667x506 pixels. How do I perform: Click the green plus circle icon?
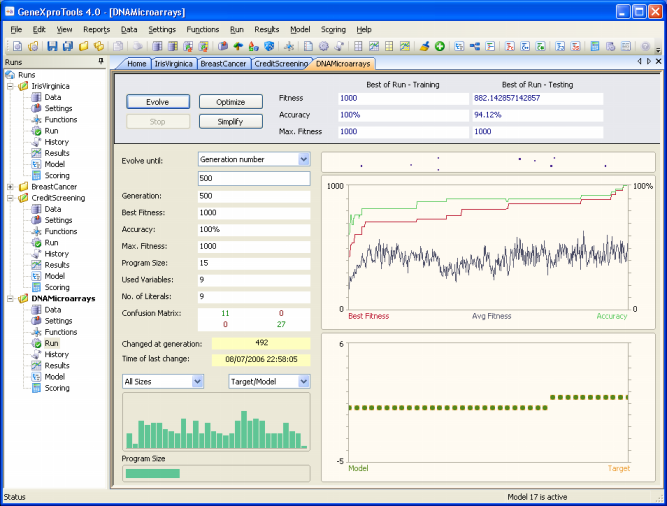(x=440, y=46)
